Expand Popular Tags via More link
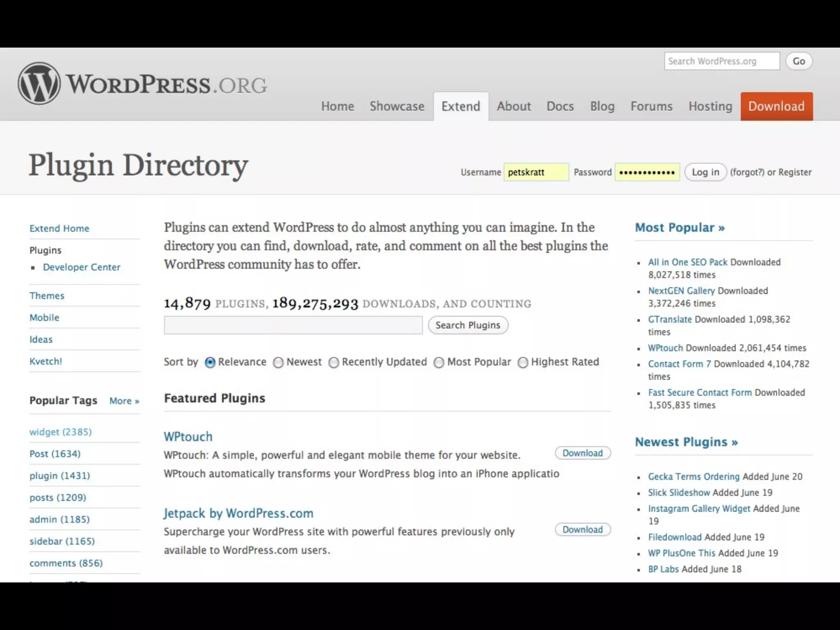This screenshot has width=840, height=630. click(x=124, y=401)
